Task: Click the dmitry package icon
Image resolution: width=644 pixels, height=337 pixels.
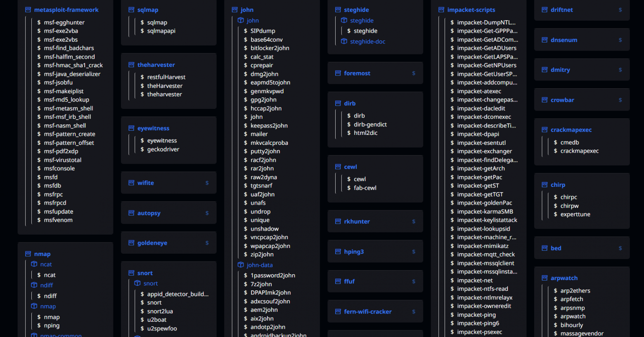Action: coord(545,70)
